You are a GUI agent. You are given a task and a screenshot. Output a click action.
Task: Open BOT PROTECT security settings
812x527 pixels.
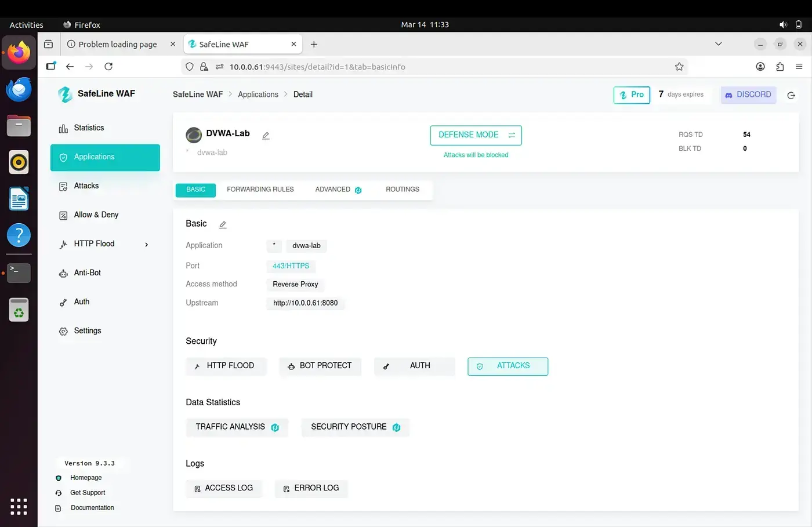320,366
